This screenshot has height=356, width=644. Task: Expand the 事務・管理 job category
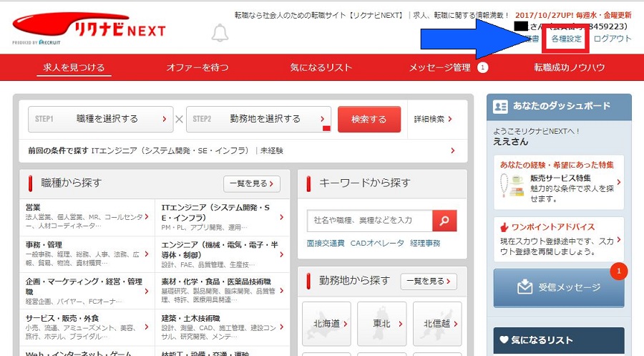pos(87,254)
